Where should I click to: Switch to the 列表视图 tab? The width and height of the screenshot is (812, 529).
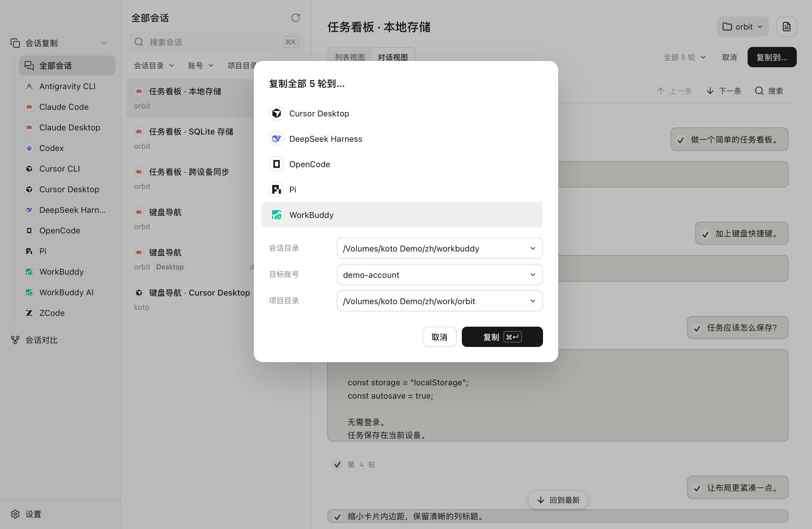350,57
